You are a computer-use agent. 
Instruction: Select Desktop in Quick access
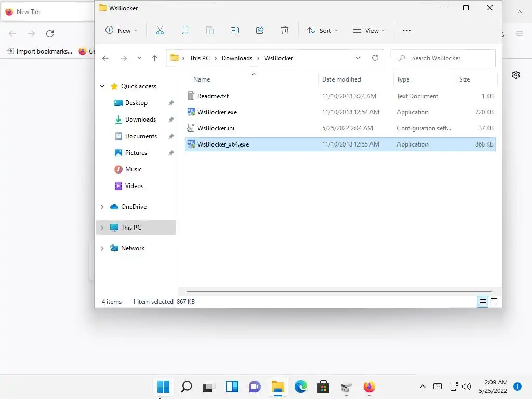coord(136,103)
